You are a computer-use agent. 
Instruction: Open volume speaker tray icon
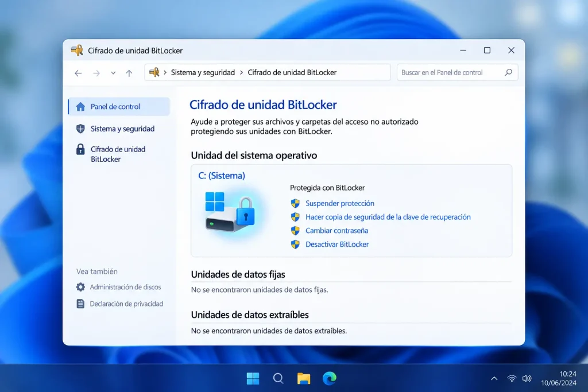[527, 378]
